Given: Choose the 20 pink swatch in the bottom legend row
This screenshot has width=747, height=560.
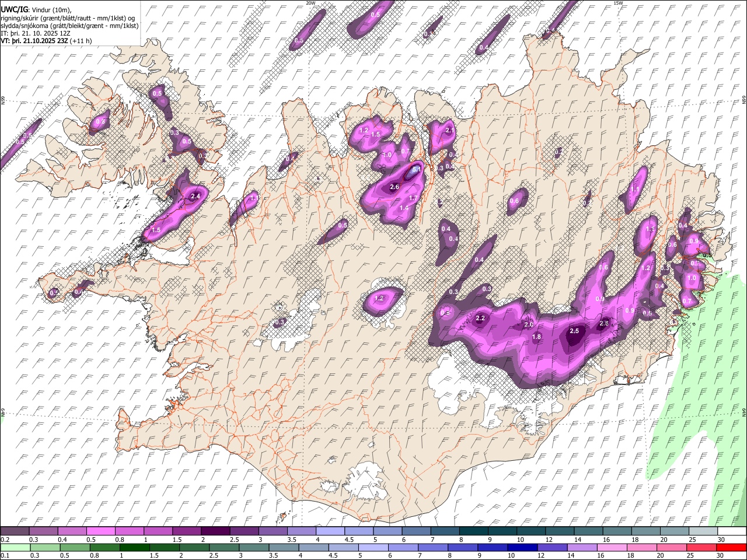Looking at the screenshot, I should tap(671, 547).
